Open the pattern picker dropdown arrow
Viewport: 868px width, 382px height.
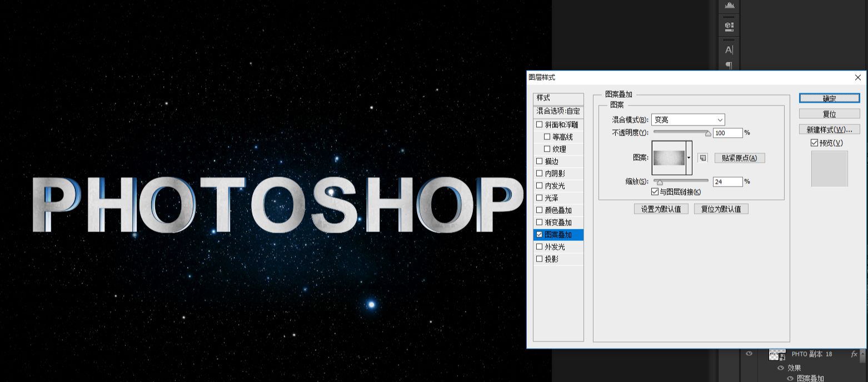click(689, 158)
